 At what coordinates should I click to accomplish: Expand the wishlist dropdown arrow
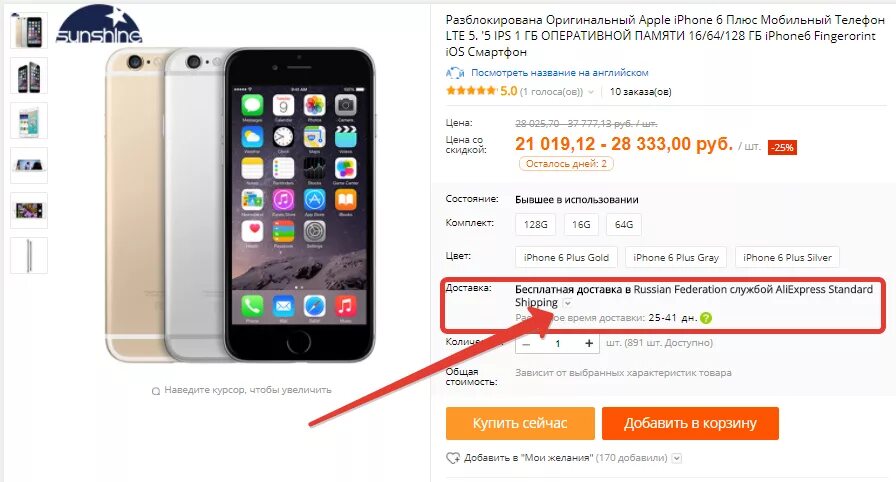[677, 458]
